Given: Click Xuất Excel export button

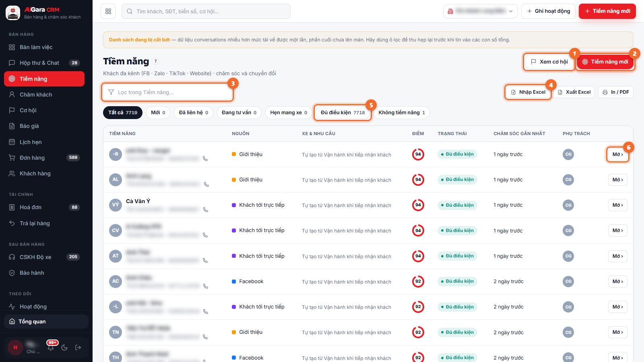Looking at the screenshot, I should [574, 92].
